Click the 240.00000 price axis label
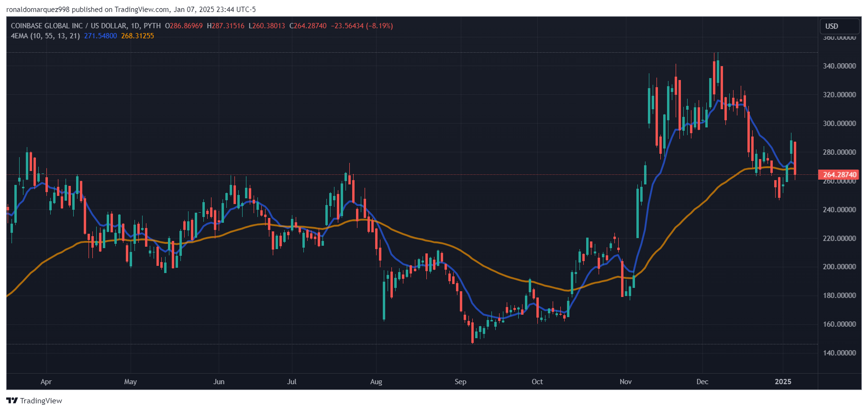Image resolution: width=868 pixels, height=411 pixels. pos(839,210)
